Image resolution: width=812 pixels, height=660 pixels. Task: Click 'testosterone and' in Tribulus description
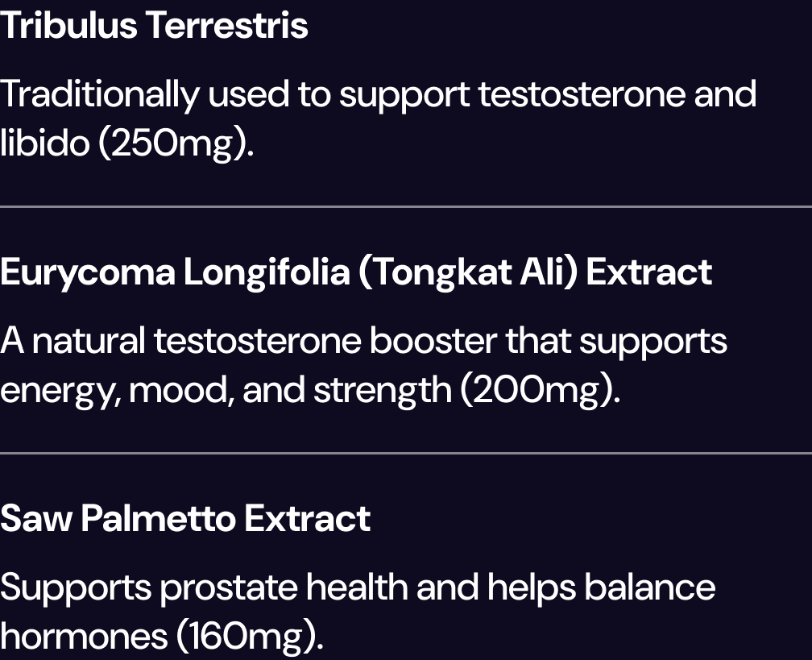(617, 95)
